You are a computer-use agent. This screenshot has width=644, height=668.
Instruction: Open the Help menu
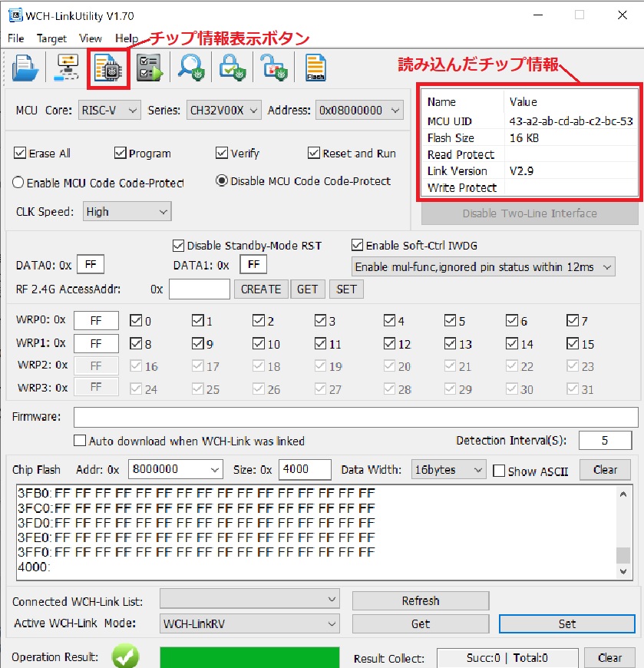(127, 38)
